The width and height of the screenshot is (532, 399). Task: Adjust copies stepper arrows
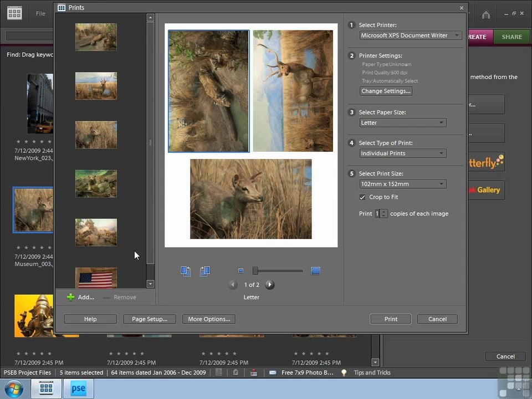tap(383, 214)
